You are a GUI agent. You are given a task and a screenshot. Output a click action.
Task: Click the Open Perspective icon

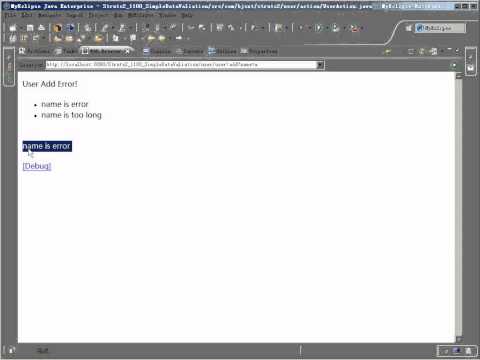click(408, 28)
